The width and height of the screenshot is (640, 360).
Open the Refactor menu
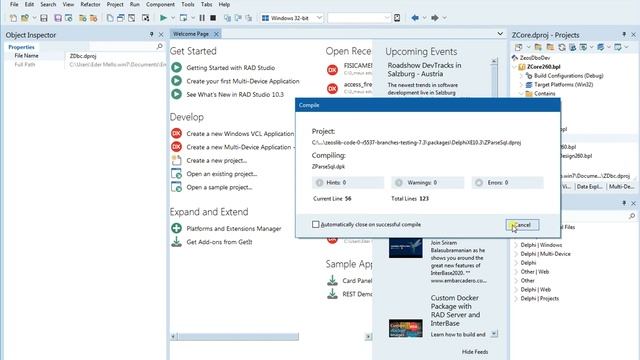click(x=90, y=4)
